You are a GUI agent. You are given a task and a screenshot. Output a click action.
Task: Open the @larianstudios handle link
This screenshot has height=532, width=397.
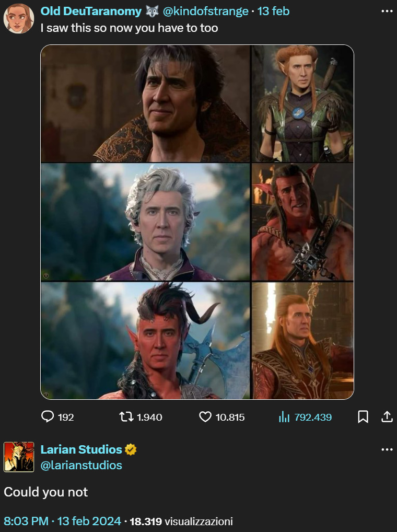pyautogui.click(x=81, y=465)
